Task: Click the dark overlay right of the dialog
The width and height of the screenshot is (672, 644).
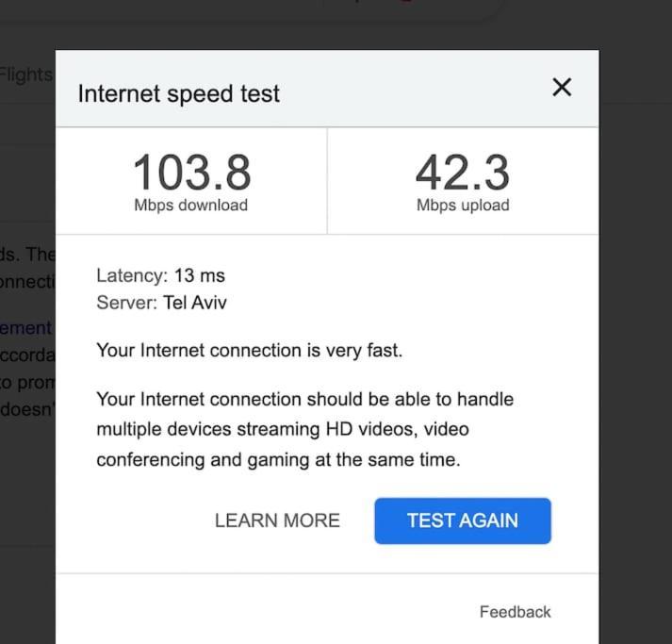Action: [635, 343]
